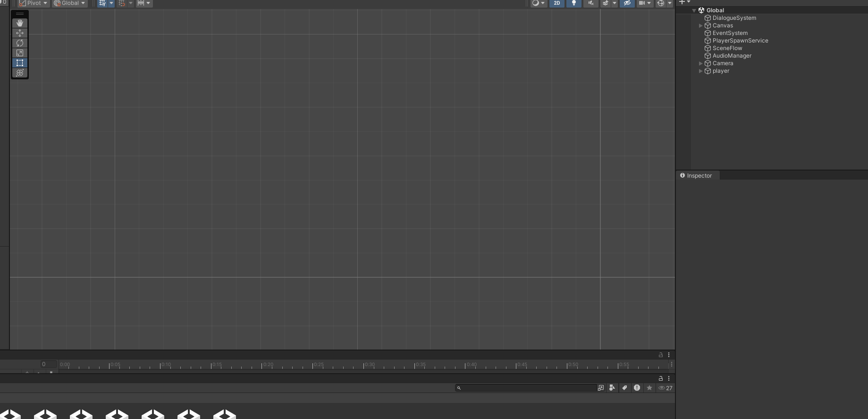The width and height of the screenshot is (868, 419).
Task: Expand the Canvas object in hierarchy
Action: pyautogui.click(x=700, y=26)
